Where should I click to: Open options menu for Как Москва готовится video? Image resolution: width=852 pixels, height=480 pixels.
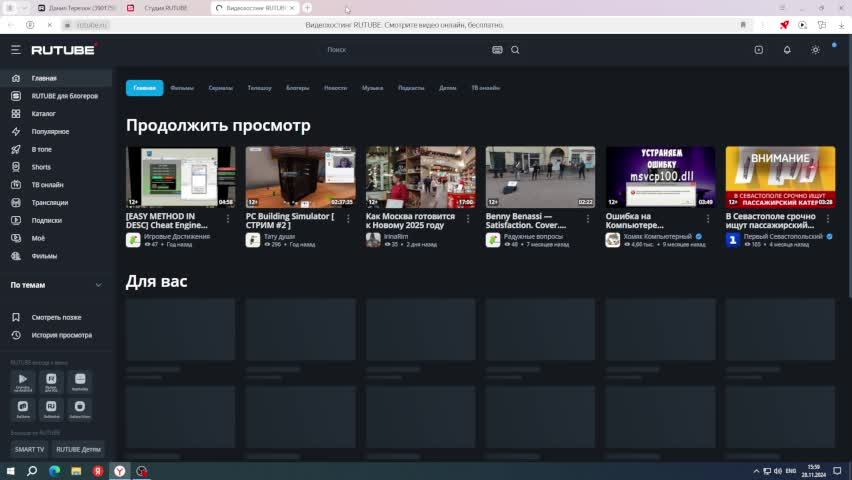(x=468, y=219)
